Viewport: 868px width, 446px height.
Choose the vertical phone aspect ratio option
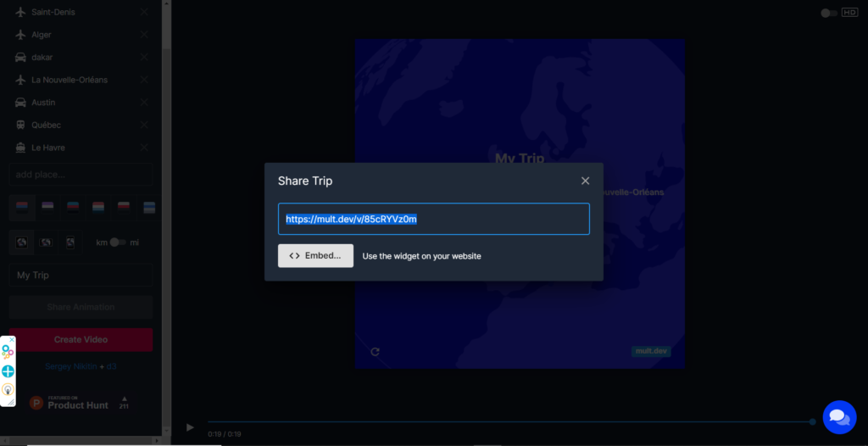pos(70,243)
